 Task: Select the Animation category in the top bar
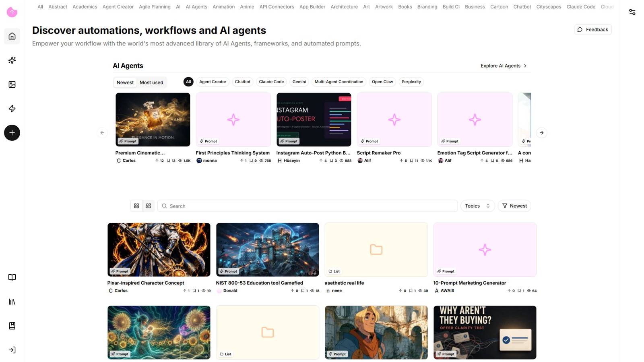coord(223,7)
